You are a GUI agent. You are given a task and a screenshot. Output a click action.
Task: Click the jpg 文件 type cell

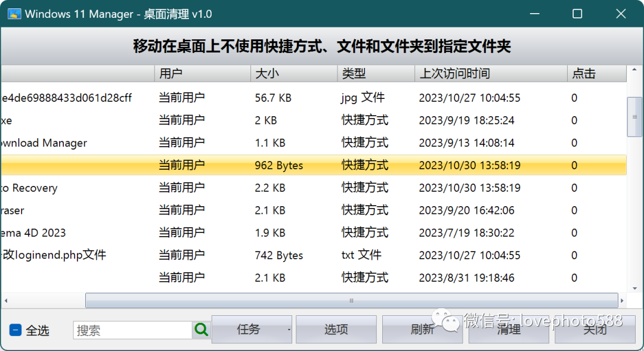tap(363, 98)
